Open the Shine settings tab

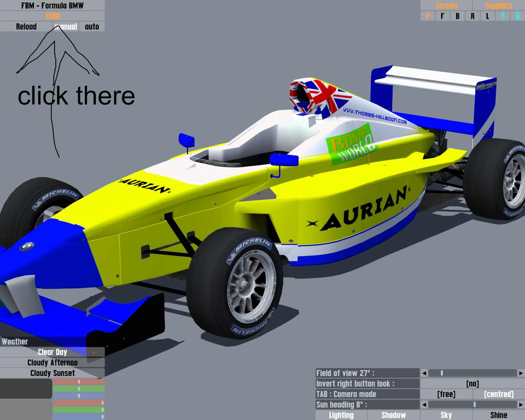click(x=499, y=415)
